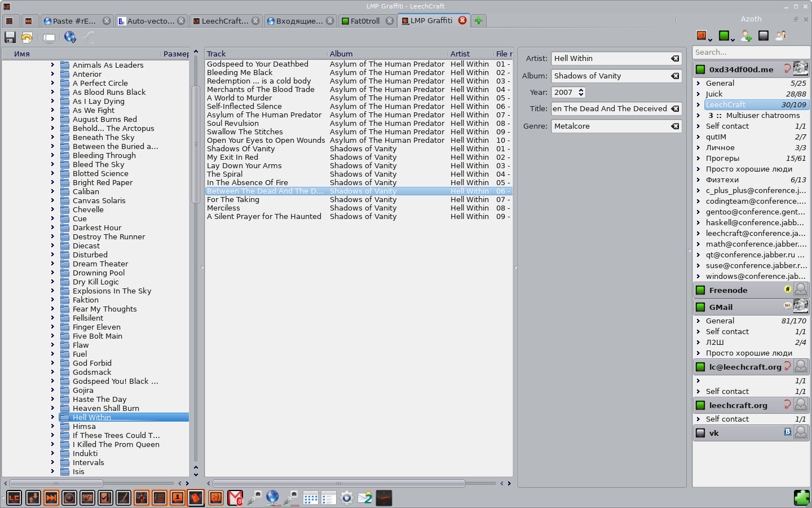Open the smiley icon dropdown arrow in Azoth
Viewport: 812px width, 508px height.
click(710, 40)
